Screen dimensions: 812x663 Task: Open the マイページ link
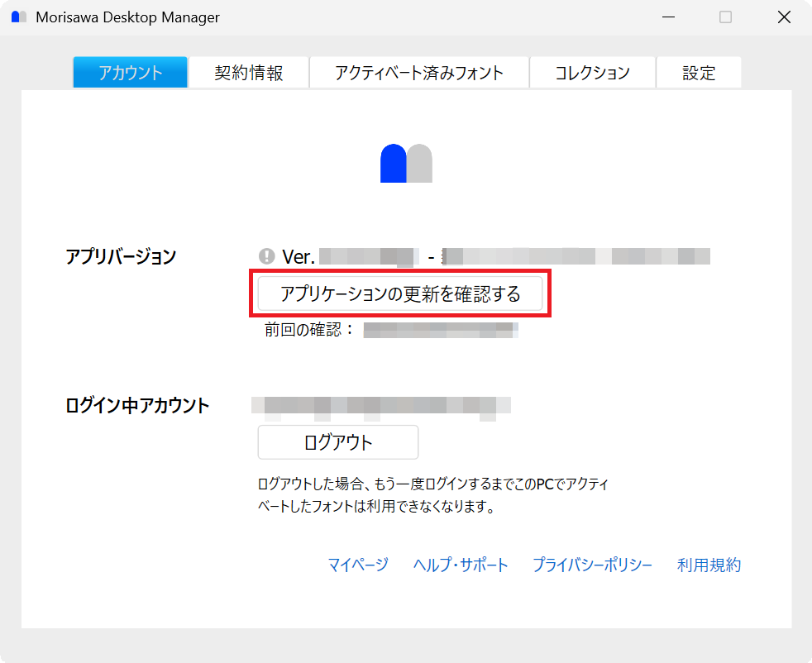[358, 565]
